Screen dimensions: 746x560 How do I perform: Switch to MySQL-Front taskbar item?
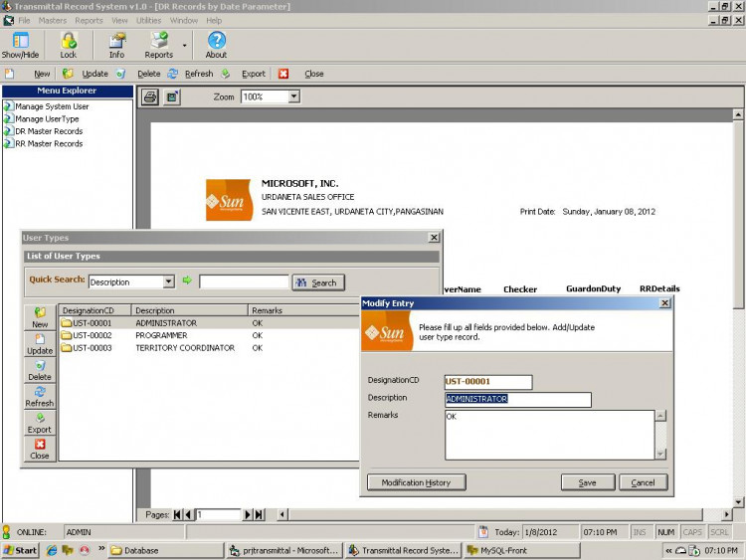(x=522, y=550)
